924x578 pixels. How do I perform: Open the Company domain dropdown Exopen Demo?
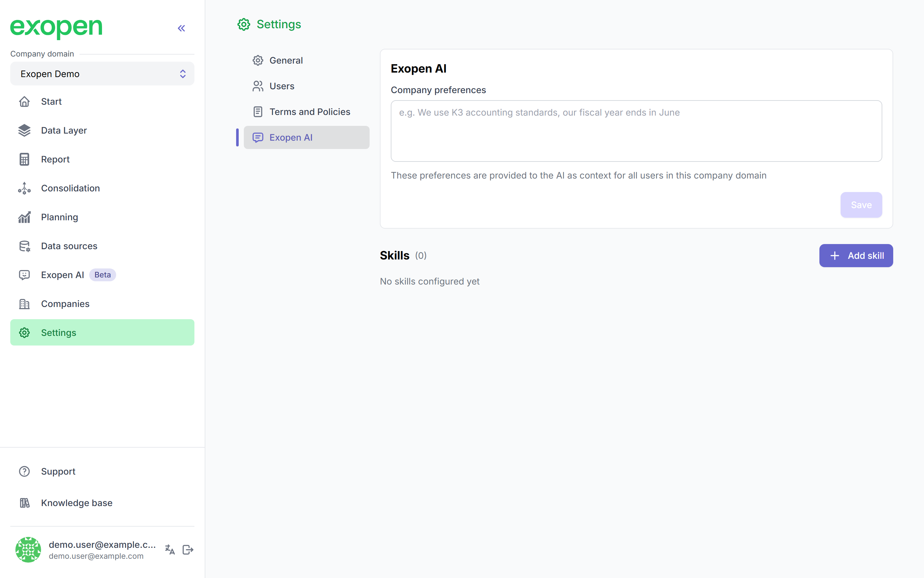pyautogui.click(x=102, y=74)
